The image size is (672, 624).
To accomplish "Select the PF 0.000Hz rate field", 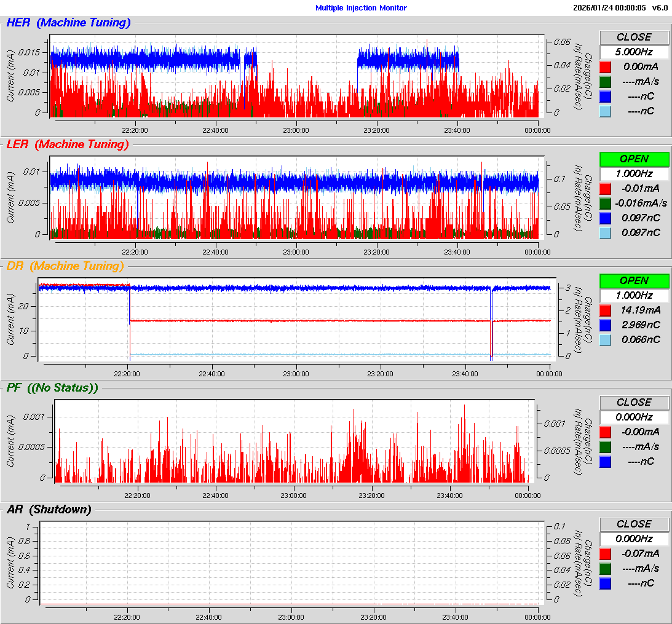I will [x=634, y=417].
